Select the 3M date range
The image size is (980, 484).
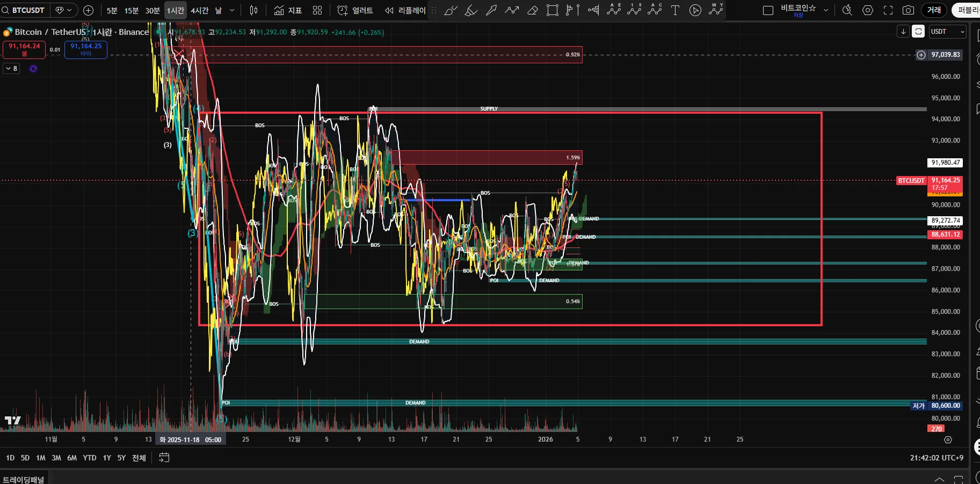pos(56,458)
